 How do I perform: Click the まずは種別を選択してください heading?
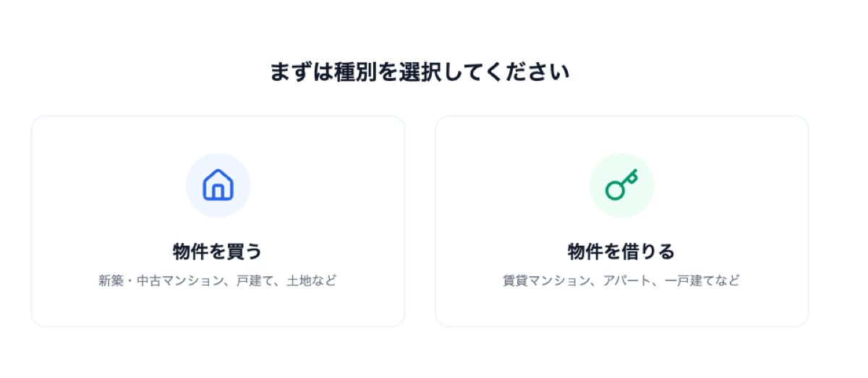coord(420,73)
